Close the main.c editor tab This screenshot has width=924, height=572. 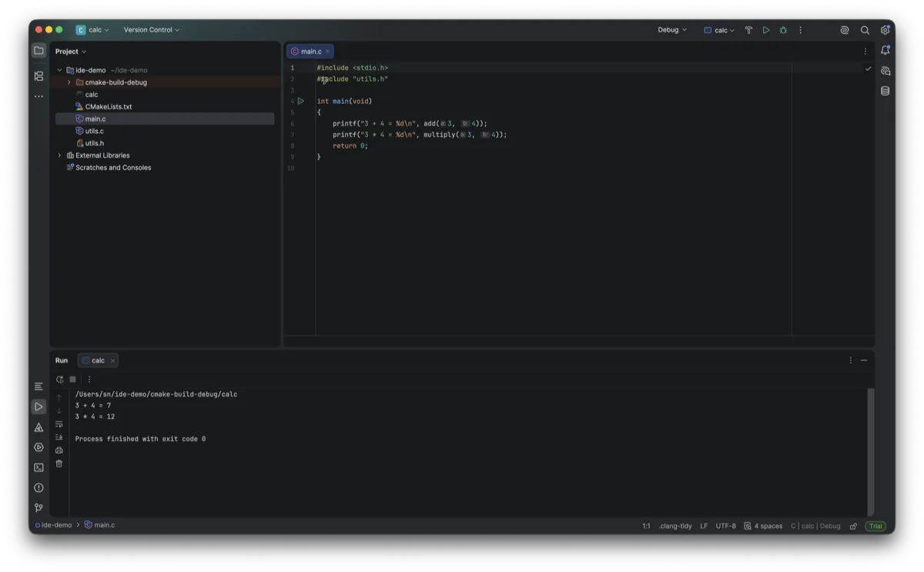tap(327, 52)
